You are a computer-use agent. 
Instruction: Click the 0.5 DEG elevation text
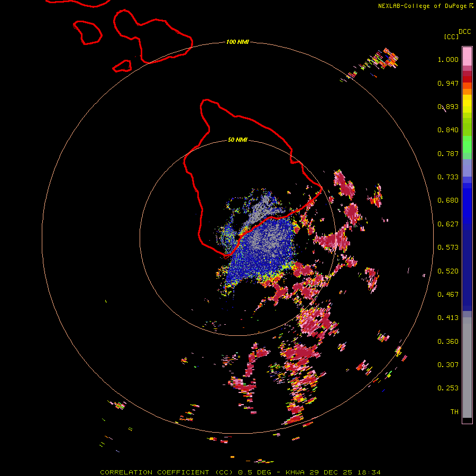coord(254,472)
